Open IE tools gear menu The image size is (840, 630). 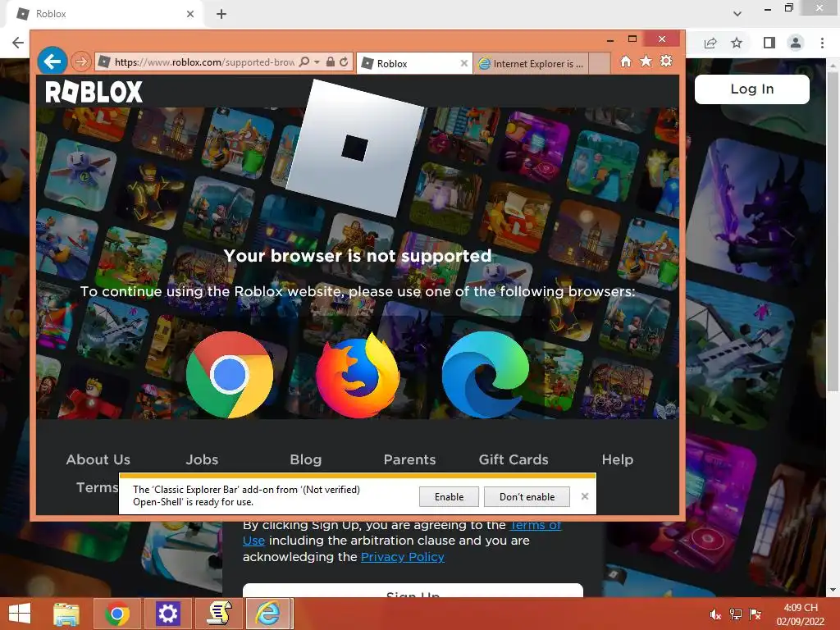[666, 61]
